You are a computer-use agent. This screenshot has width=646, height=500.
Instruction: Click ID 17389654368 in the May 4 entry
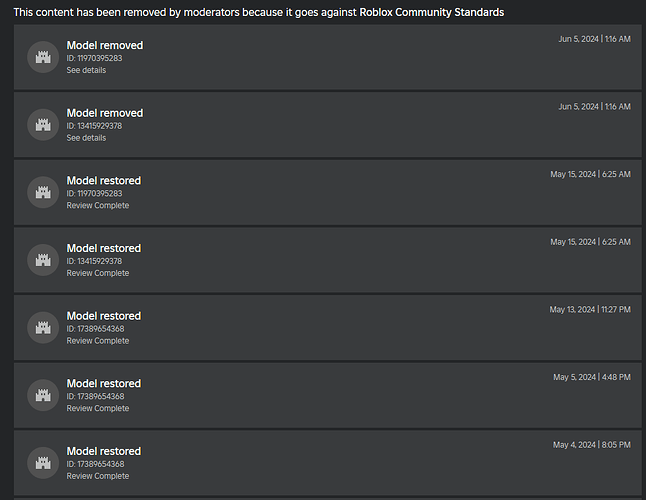[x=95, y=463]
